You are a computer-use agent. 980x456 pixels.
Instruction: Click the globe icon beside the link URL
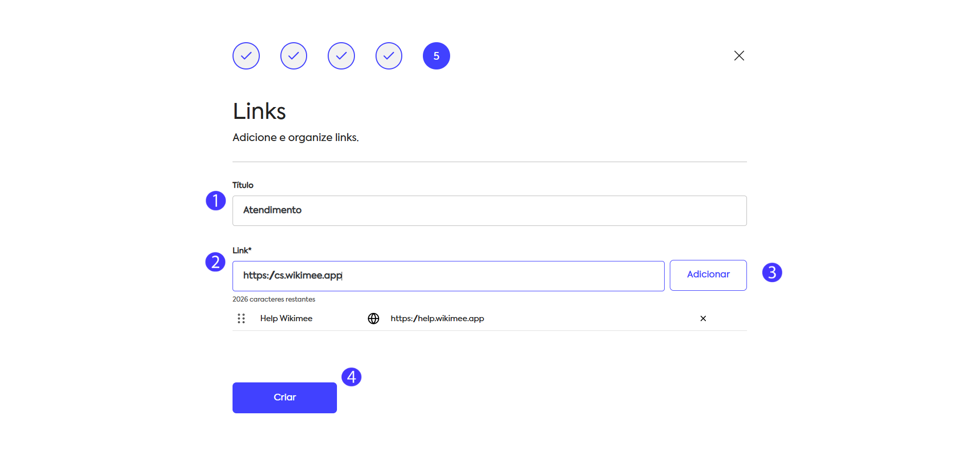(373, 319)
